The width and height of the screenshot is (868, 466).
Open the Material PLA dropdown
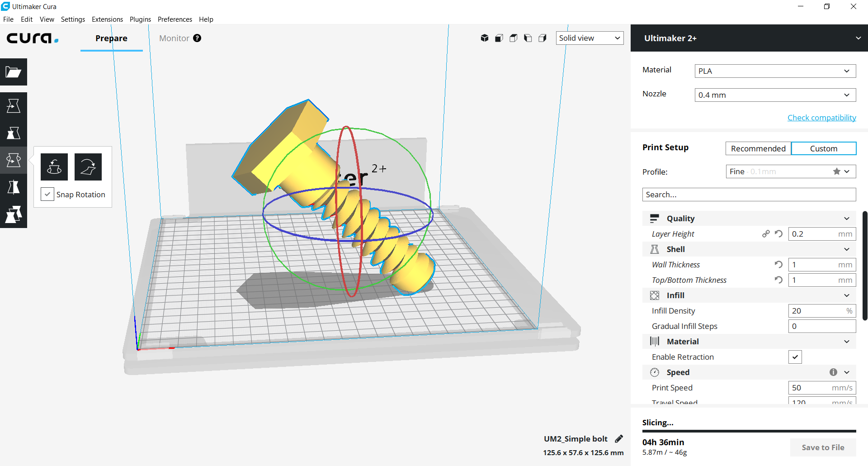coord(775,71)
